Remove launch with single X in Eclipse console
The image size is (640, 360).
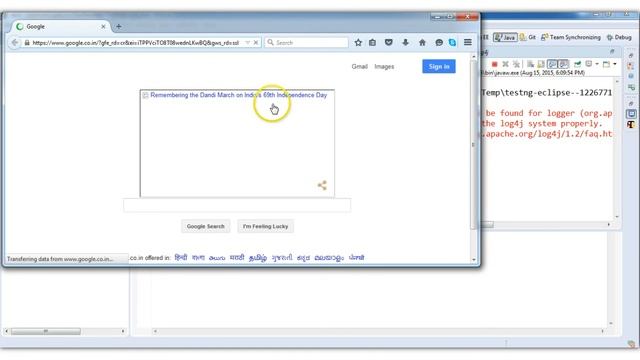point(505,64)
